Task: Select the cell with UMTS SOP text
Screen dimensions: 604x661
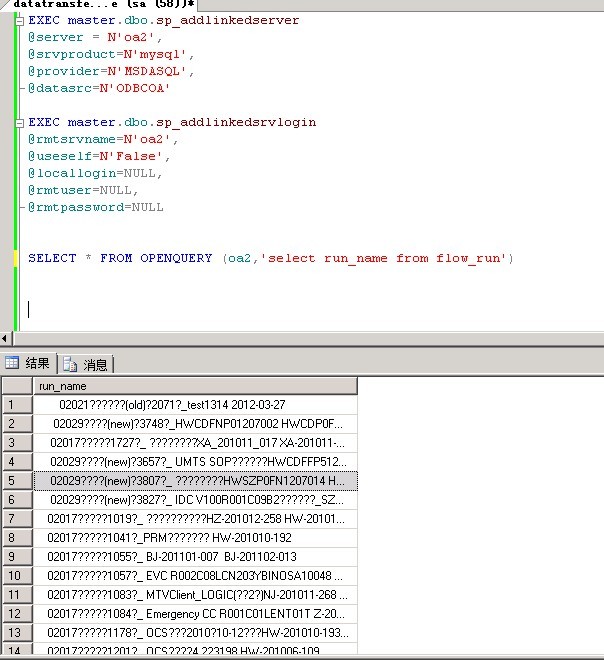Action: tap(195, 461)
